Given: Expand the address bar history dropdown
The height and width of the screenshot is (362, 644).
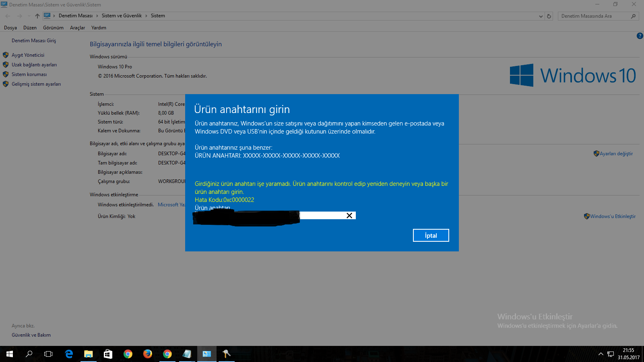Looking at the screenshot, I should pyautogui.click(x=541, y=16).
